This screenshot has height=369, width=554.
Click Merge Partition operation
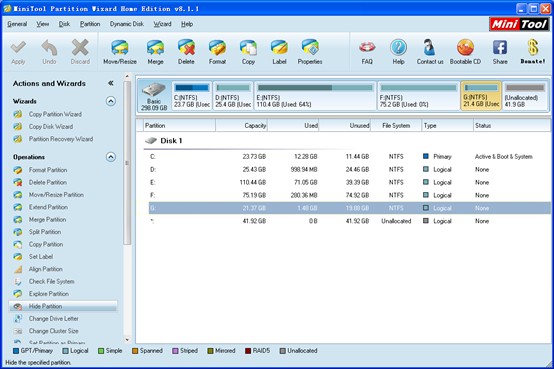47,219
